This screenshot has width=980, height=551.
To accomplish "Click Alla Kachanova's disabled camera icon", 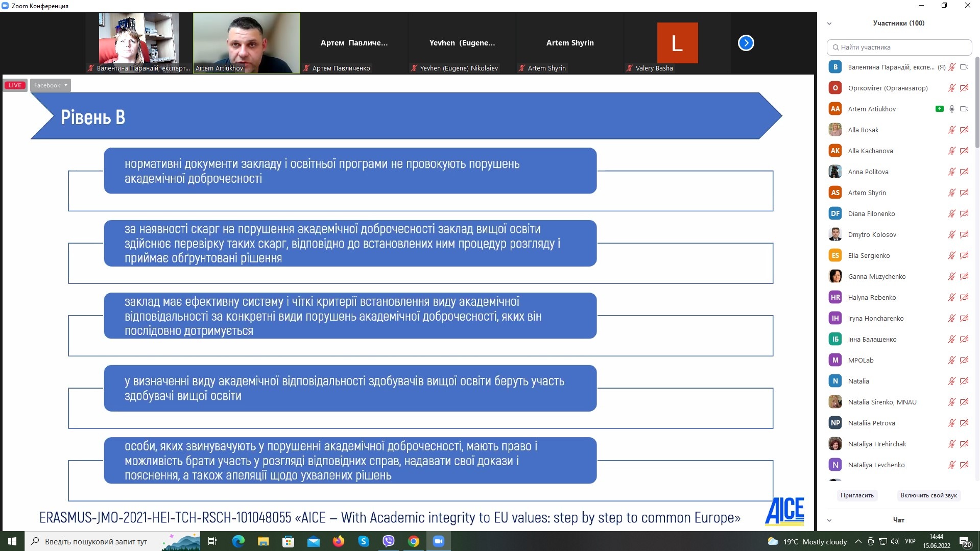I will click(x=964, y=151).
